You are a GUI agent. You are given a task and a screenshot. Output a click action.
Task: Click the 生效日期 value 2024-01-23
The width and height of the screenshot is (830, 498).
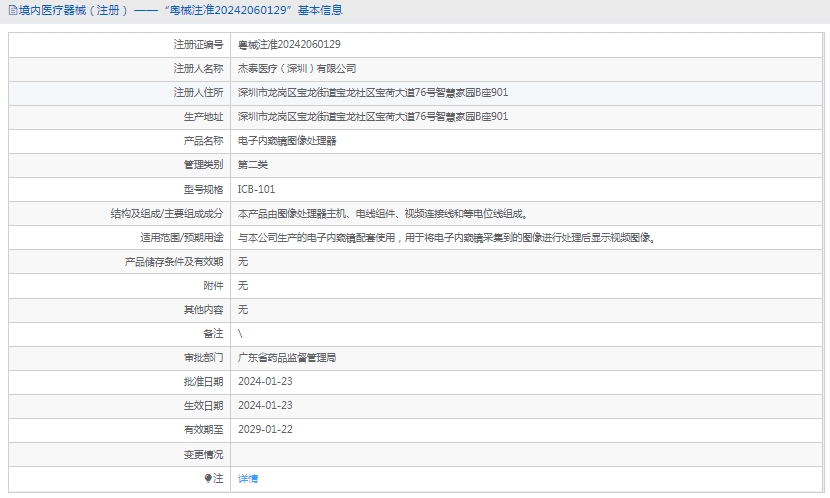265,405
